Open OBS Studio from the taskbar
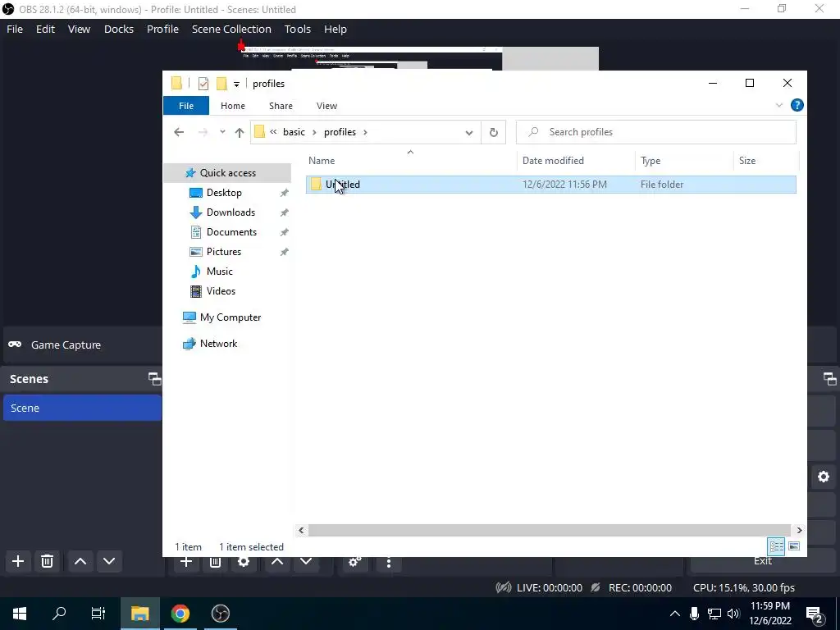840x630 pixels. [x=220, y=614]
